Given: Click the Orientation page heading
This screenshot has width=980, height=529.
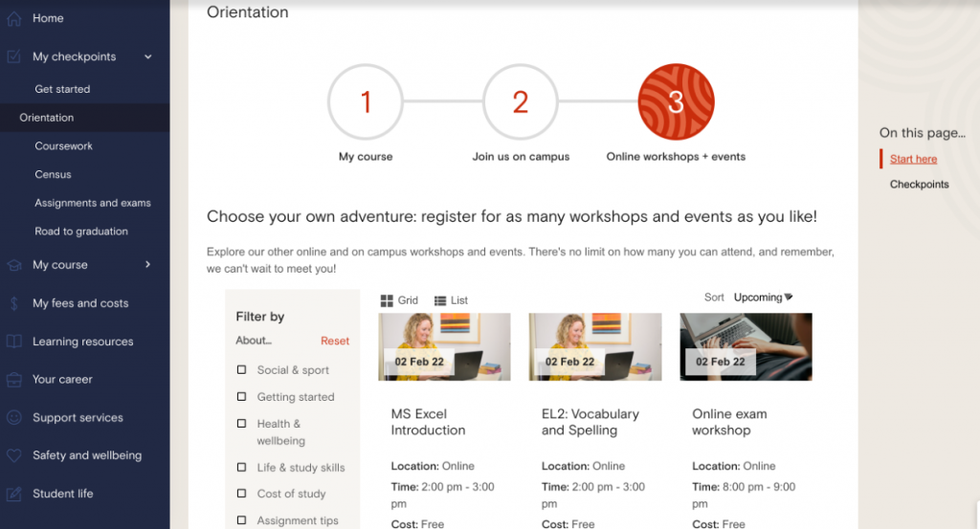Looking at the screenshot, I should click(x=248, y=12).
